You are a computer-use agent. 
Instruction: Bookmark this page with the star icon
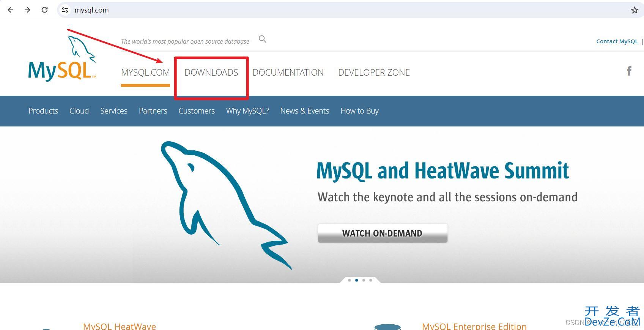coord(635,10)
